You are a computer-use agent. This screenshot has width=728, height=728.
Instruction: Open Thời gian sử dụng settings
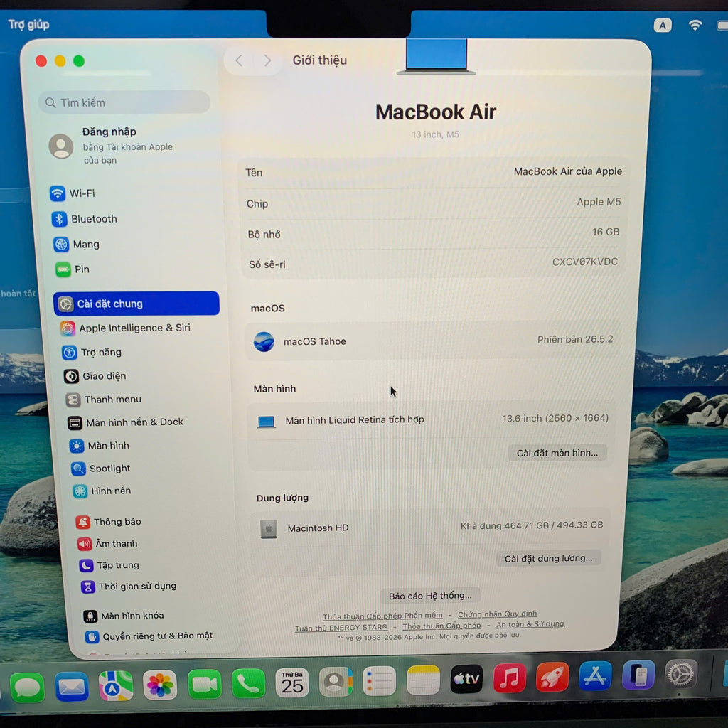129,587
